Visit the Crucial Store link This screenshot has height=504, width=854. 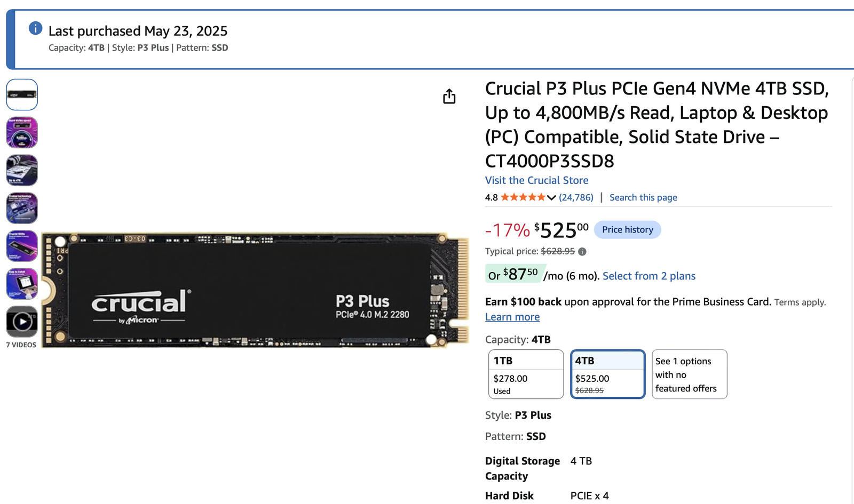click(536, 180)
